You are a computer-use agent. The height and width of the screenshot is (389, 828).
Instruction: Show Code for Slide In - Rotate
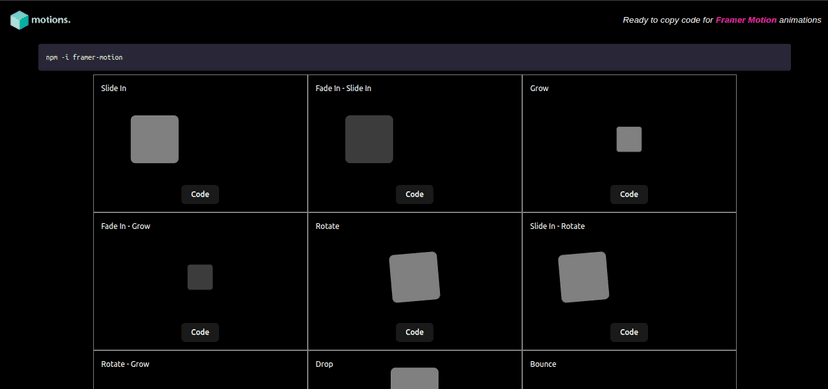click(x=629, y=332)
